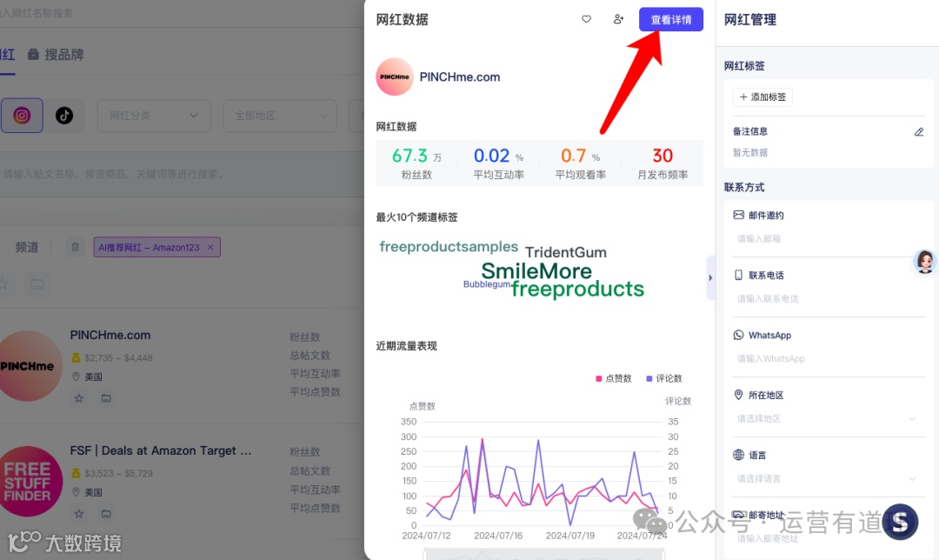Star the FSF Deals list entry

(x=79, y=514)
